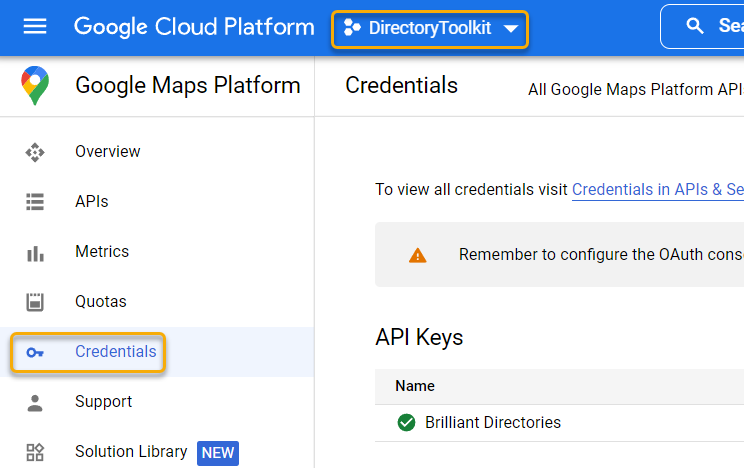Image resolution: width=744 pixels, height=468 pixels.
Task: Open APIs in the sidebar
Action: (92, 201)
